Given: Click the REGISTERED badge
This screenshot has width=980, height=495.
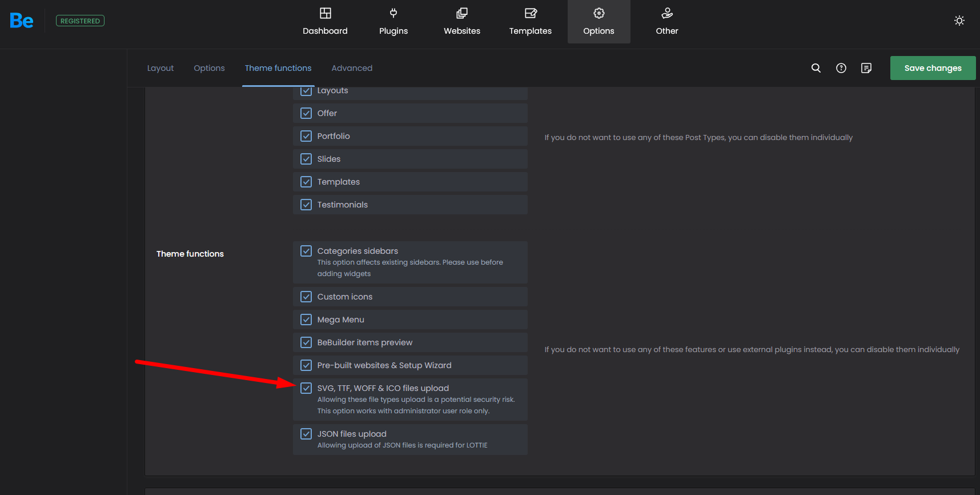Looking at the screenshot, I should pyautogui.click(x=80, y=21).
